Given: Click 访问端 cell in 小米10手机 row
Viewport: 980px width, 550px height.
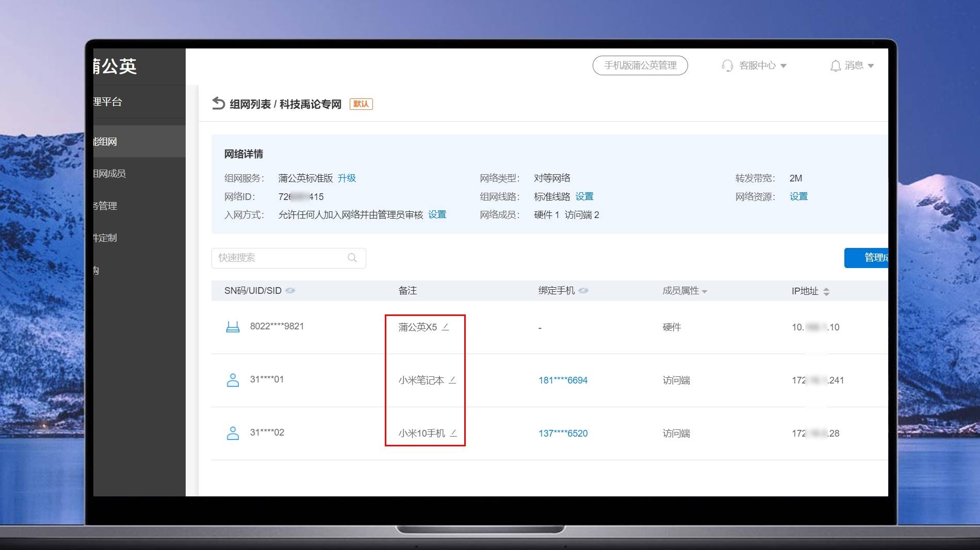Looking at the screenshot, I should click(x=676, y=434).
